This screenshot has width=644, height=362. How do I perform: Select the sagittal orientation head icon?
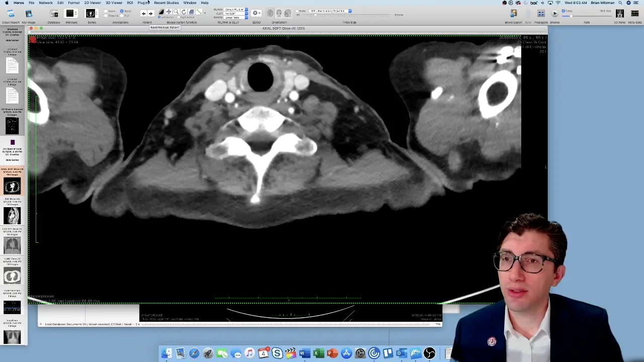point(287,14)
